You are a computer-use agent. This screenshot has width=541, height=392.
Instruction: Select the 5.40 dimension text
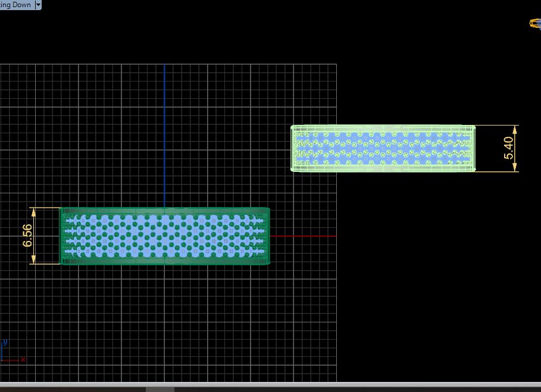point(508,148)
